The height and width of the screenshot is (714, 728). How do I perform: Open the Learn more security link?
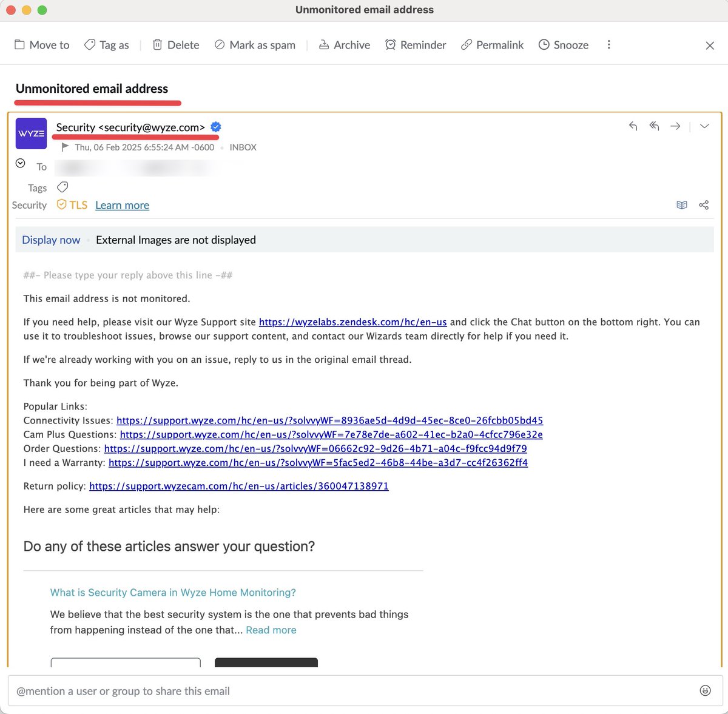122,205
